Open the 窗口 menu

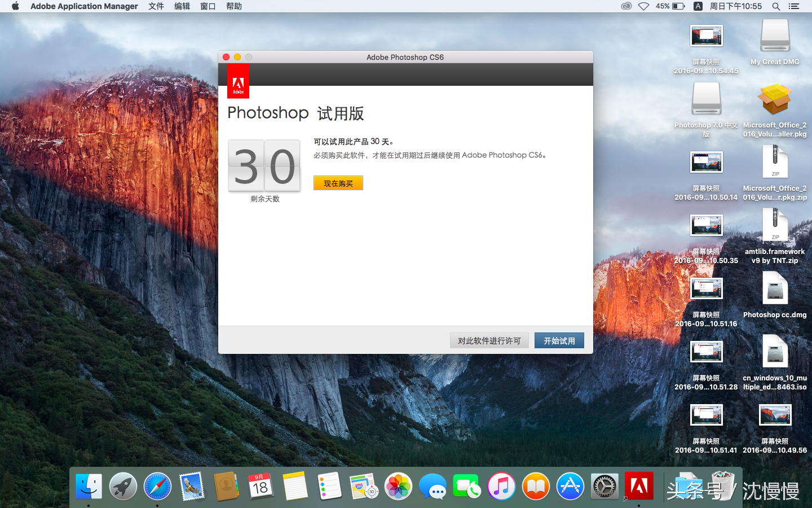click(x=208, y=6)
